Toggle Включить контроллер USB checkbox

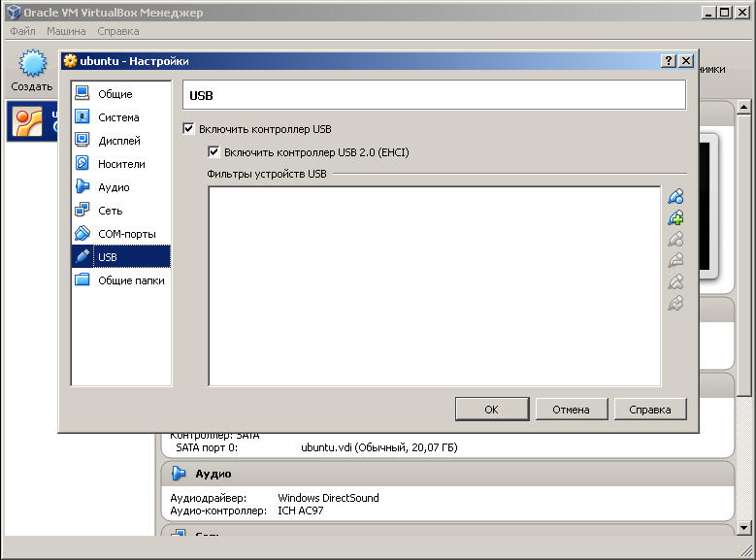click(188, 129)
